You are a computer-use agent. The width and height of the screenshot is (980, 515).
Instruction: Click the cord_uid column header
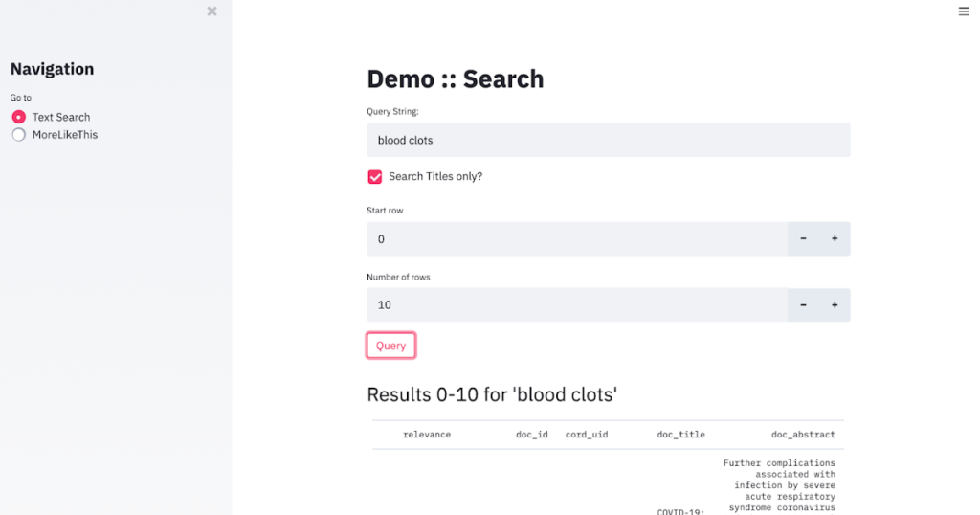[x=587, y=435]
